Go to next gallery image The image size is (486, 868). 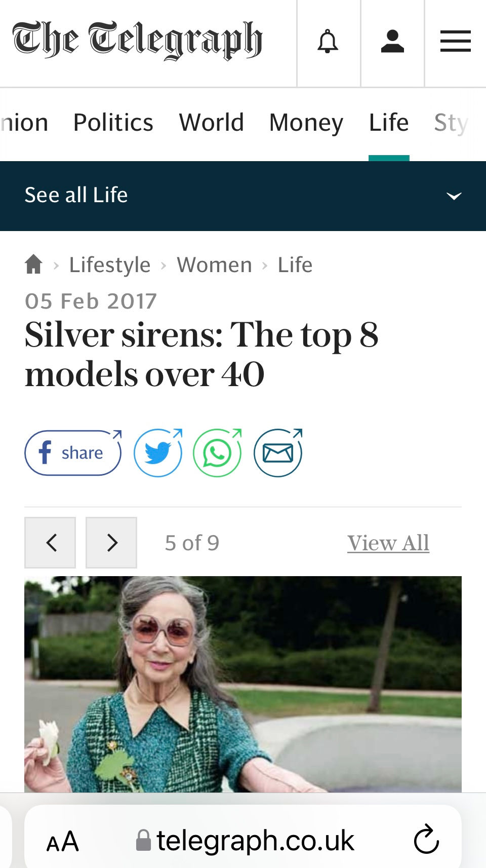(111, 543)
